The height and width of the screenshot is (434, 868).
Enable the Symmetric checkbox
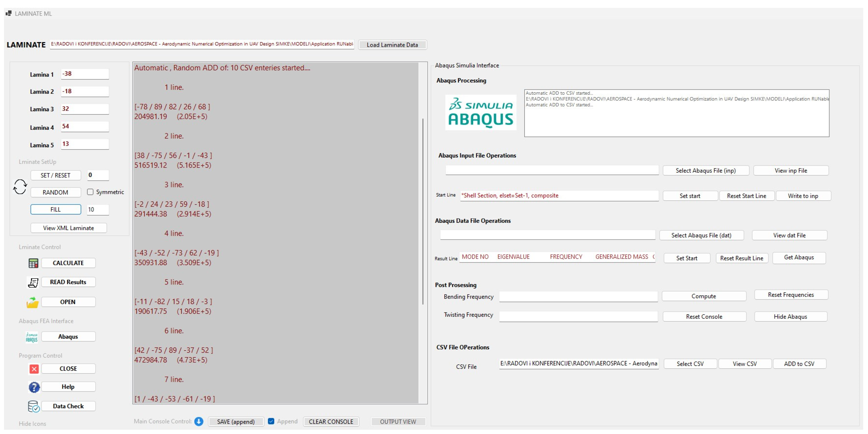click(x=90, y=192)
